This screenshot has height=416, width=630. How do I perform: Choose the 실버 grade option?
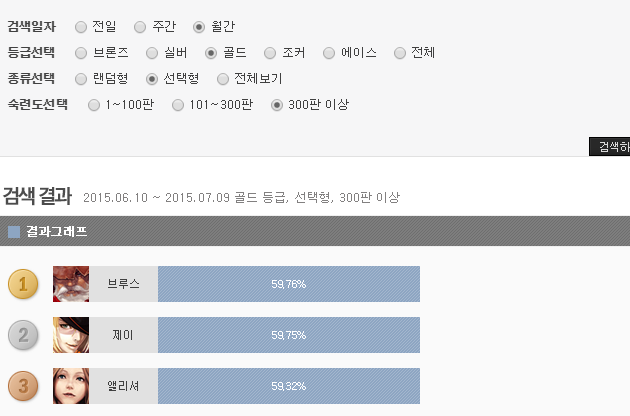(152, 53)
